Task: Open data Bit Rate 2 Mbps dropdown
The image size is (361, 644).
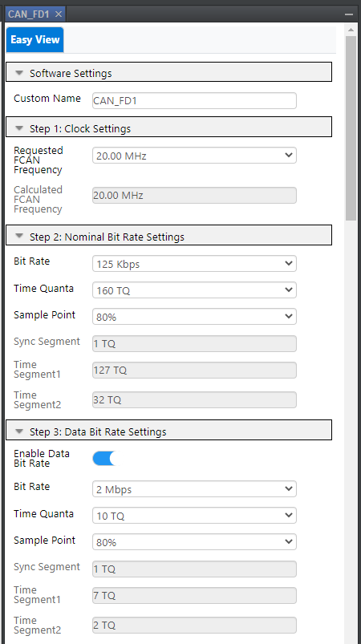Action: coord(194,488)
